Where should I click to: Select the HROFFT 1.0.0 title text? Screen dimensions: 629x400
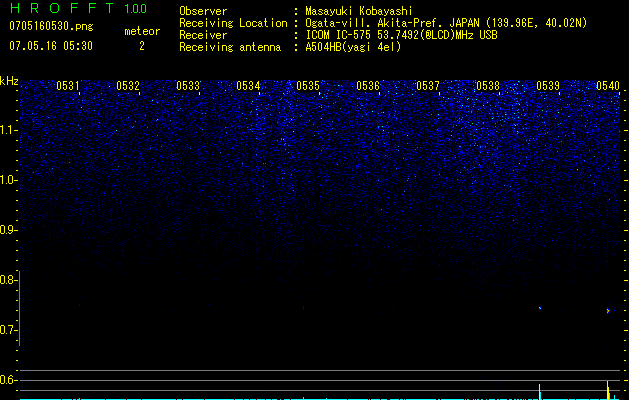pyautogui.click(x=78, y=8)
